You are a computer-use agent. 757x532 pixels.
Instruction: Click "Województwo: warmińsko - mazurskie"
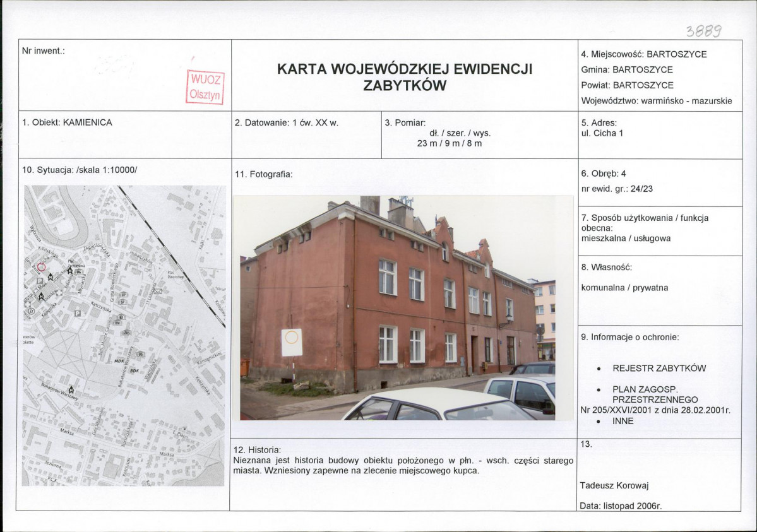click(657, 101)
